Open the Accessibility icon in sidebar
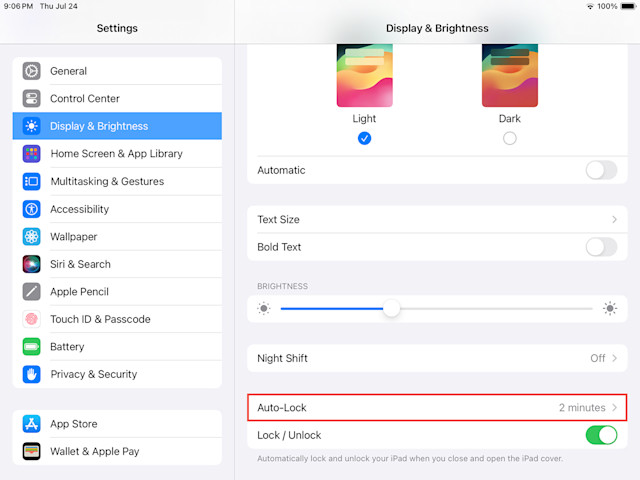Viewport: 640px width, 480px height. [31, 209]
